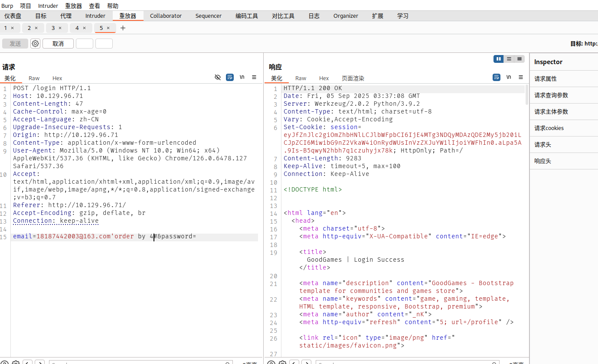
Task: Open Repeater send settings gear icon
Action: pyautogui.click(x=35, y=44)
